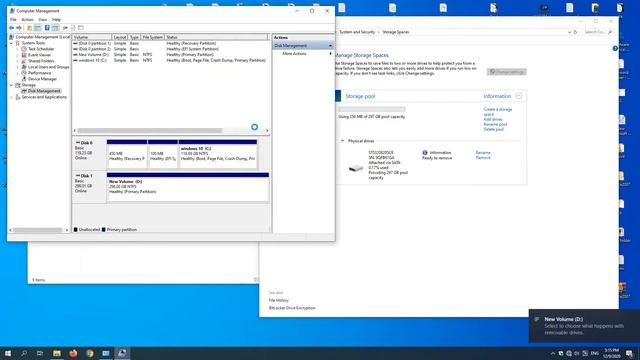Click the Back arrow in Computer Management toolbar

11,28
